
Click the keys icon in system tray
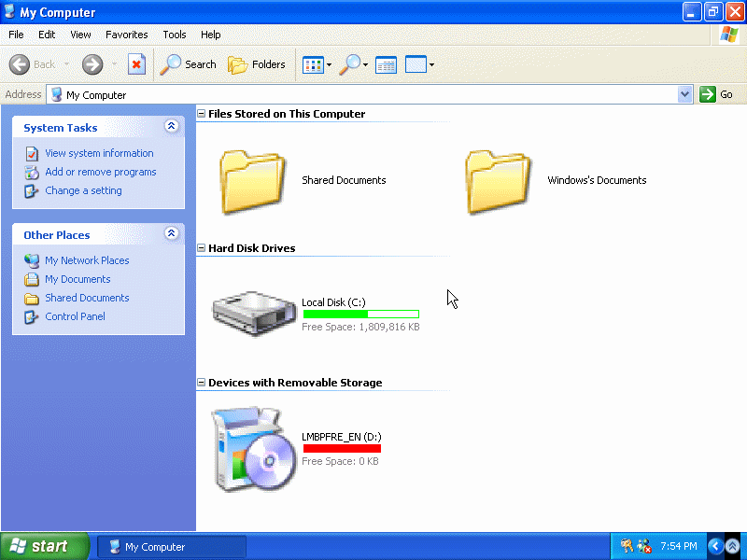[x=627, y=546]
